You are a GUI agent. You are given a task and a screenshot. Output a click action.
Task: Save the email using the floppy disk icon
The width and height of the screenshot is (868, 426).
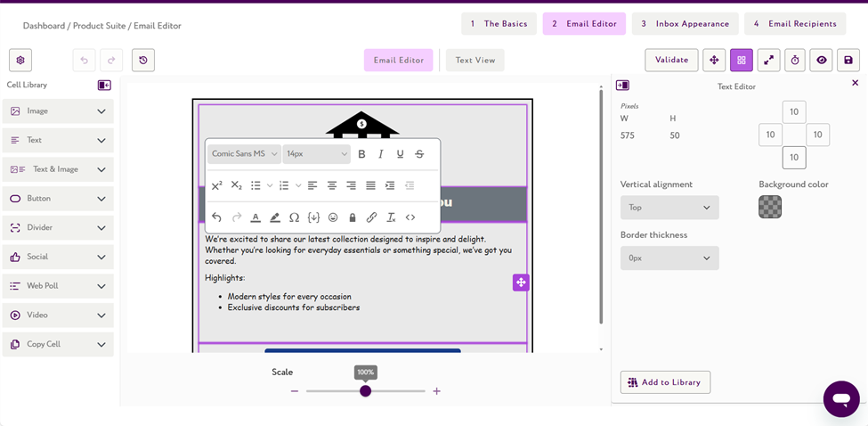click(848, 60)
